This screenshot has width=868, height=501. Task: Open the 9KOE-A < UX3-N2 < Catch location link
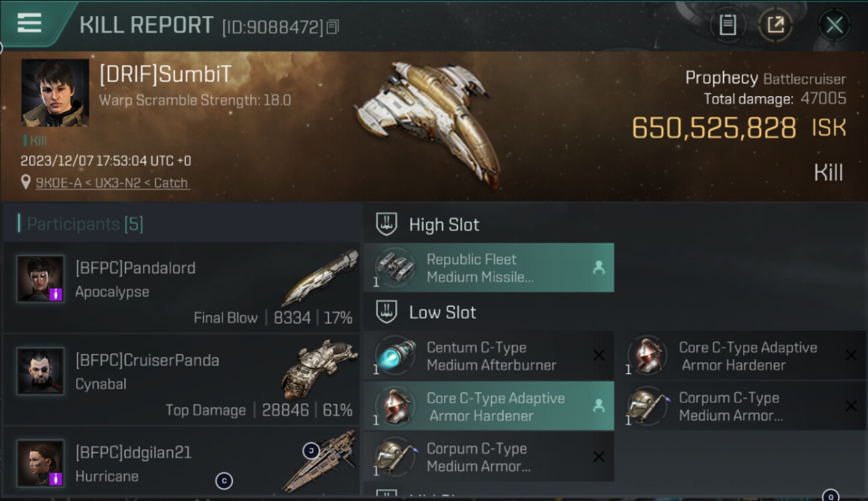pos(112,182)
